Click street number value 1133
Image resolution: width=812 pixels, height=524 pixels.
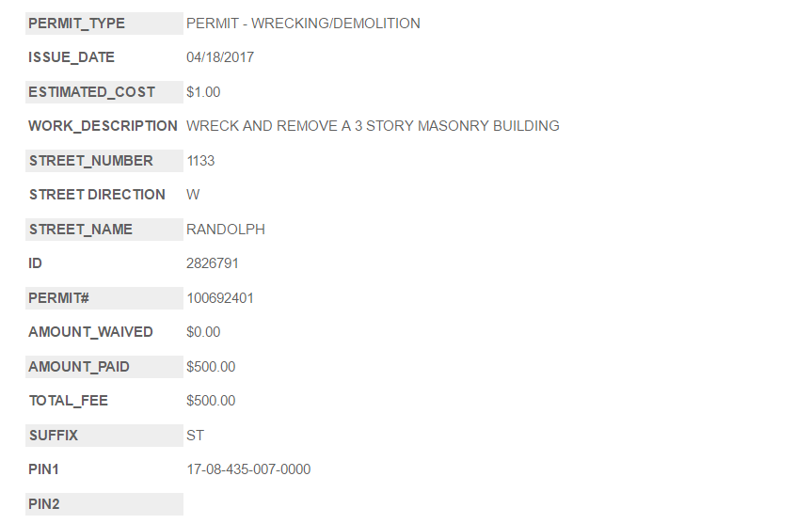[200, 161]
